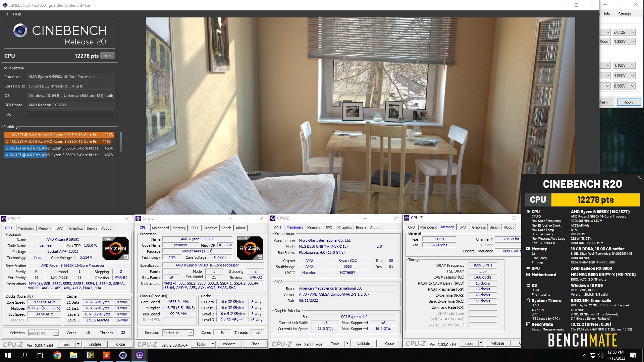Click BIOS date 08/11/2022 field

point(347,301)
